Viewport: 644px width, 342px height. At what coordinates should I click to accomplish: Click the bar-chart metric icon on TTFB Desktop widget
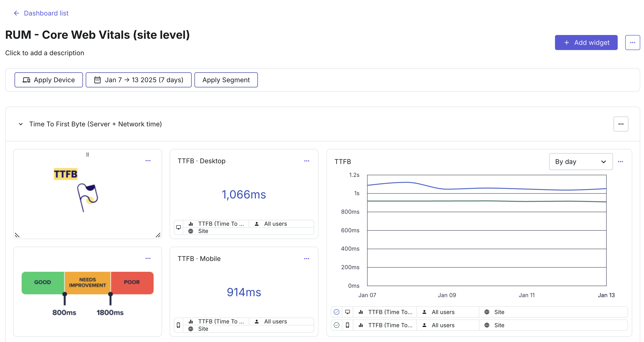pyautogui.click(x=191, y=224)
